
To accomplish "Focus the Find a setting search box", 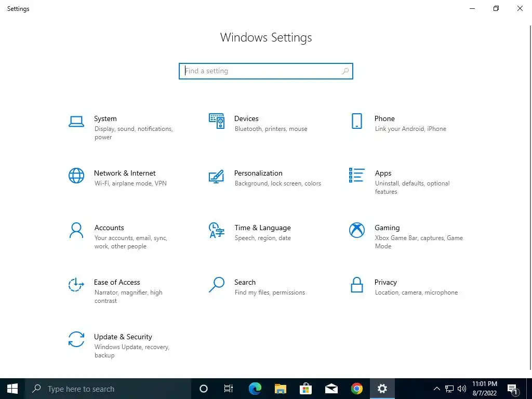I will (266, 71).
